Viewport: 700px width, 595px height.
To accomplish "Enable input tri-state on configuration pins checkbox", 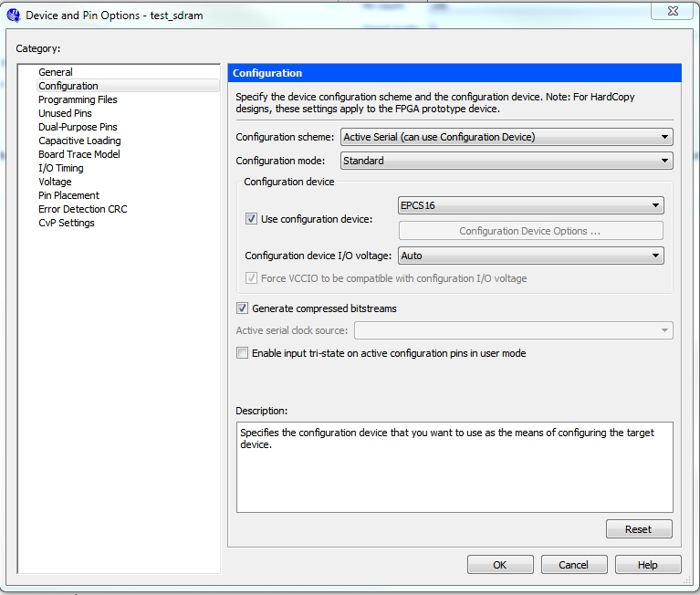I will (x=243, y=353).
